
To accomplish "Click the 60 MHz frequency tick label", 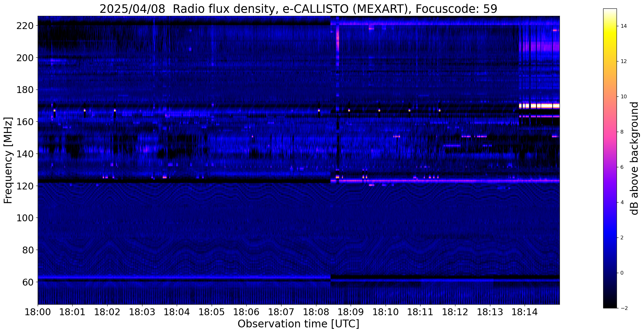I will tap(28, 282).
